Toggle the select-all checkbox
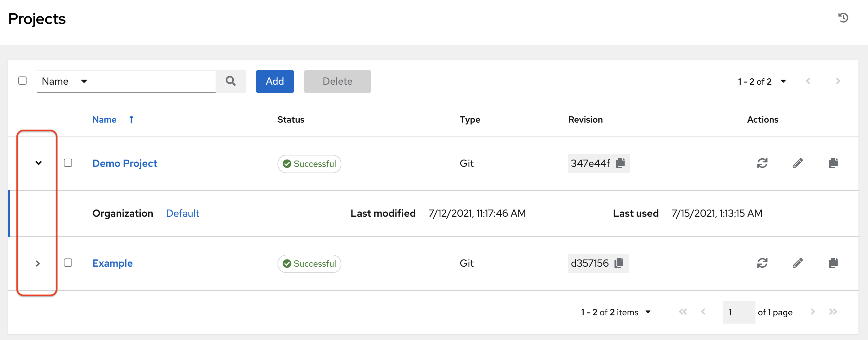Screen dimensions: 868x340 [x=22, y=80]
